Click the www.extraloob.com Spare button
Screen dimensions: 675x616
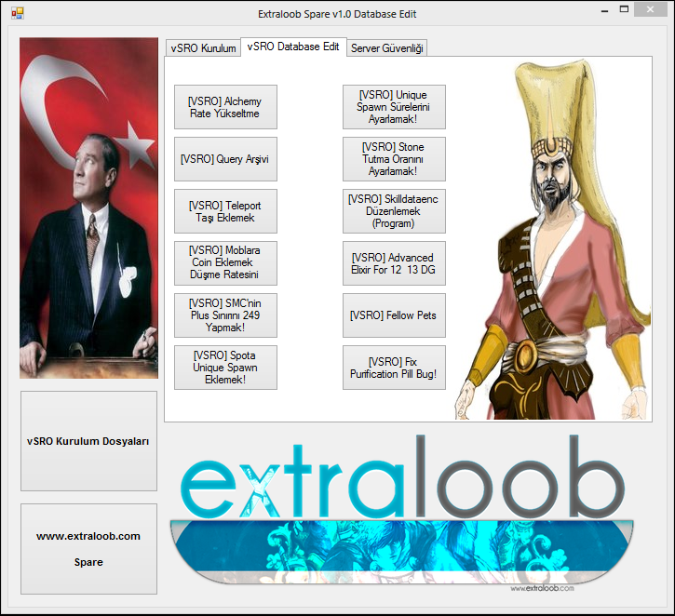tap(88, 549)
